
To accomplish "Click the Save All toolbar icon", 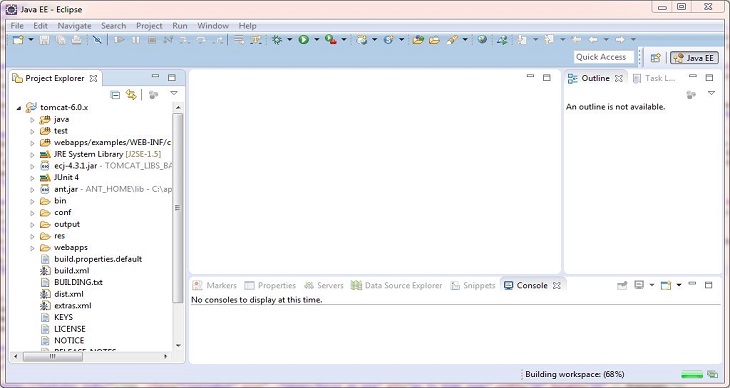I will point(61,40).
